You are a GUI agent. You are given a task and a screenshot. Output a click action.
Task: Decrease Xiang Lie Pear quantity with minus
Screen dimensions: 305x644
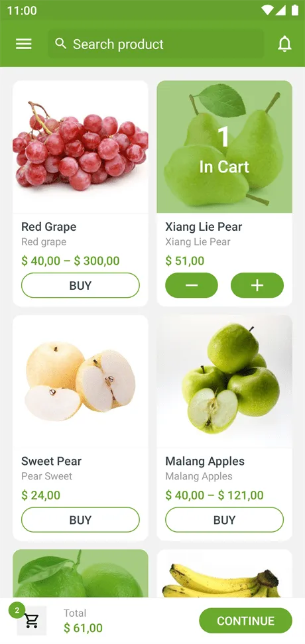(192, 285)
